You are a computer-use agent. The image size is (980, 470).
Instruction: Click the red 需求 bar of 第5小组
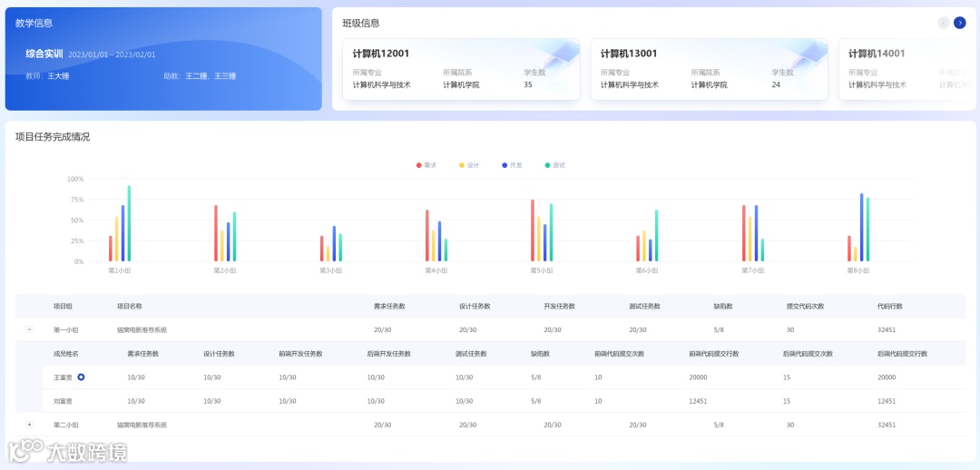point(533,230)
